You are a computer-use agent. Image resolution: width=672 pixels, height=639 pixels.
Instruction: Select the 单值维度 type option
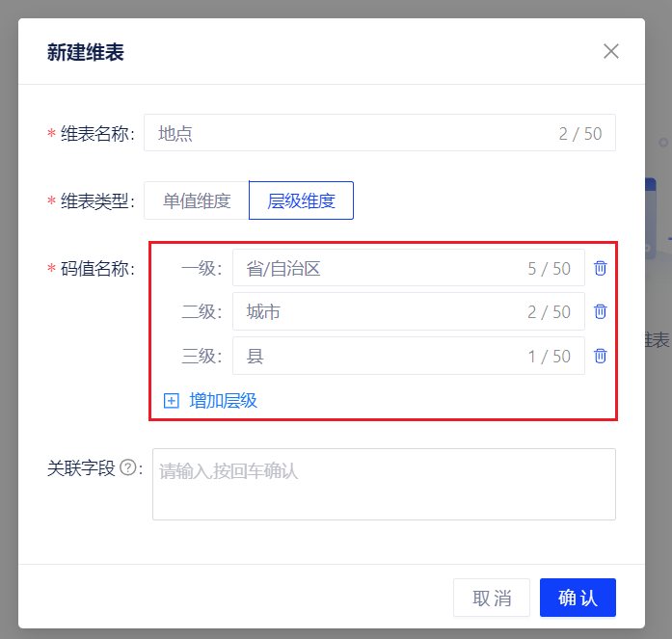[197, 200]
